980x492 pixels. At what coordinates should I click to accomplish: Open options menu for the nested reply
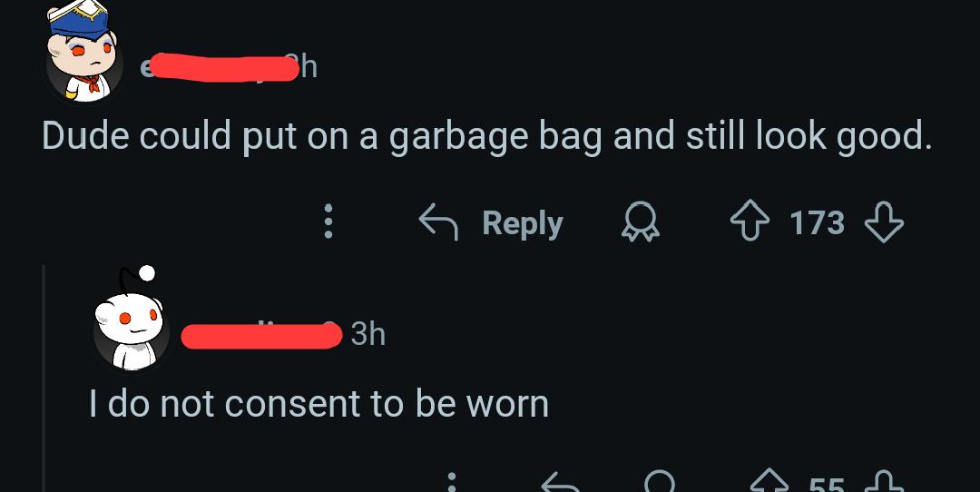click(x=452, y=482)
